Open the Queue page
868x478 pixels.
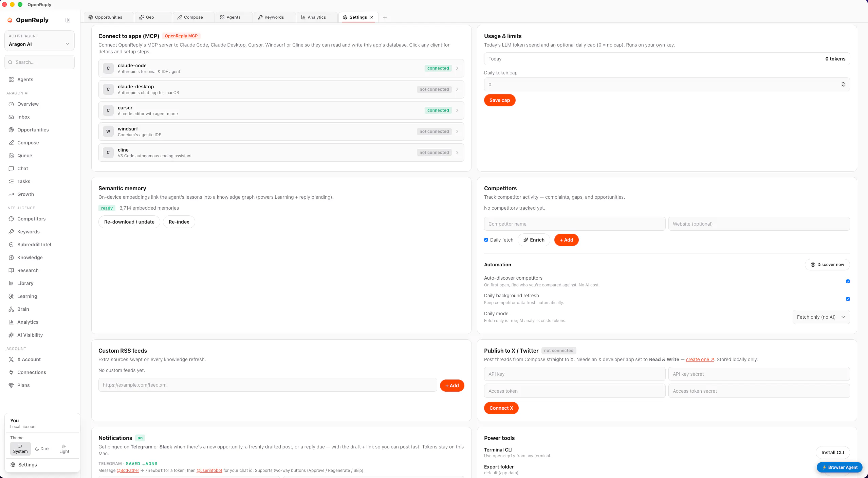[x=24, y=156]
